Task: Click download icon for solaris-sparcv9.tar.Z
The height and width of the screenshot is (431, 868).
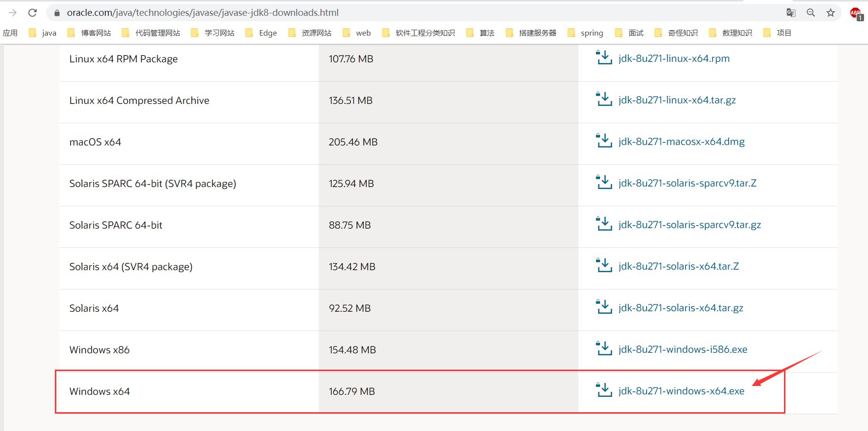Action: [x=604, y=182]
